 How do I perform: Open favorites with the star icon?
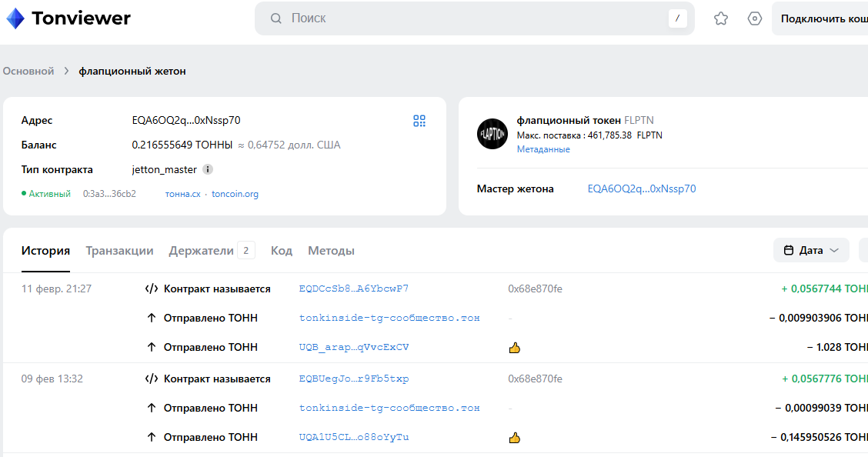click(x=721, y=18)
